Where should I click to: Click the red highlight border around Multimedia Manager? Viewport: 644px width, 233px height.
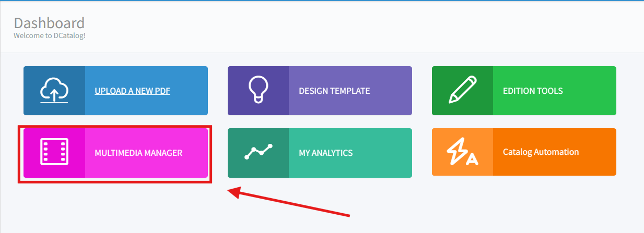click(115, 181)
